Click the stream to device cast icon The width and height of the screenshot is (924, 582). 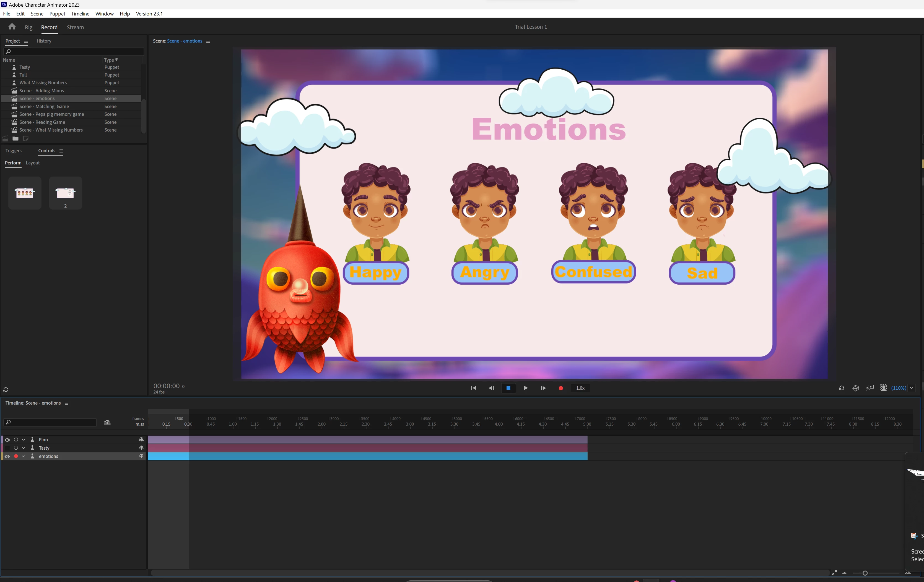pyautogui.click(x=870, y=388)
